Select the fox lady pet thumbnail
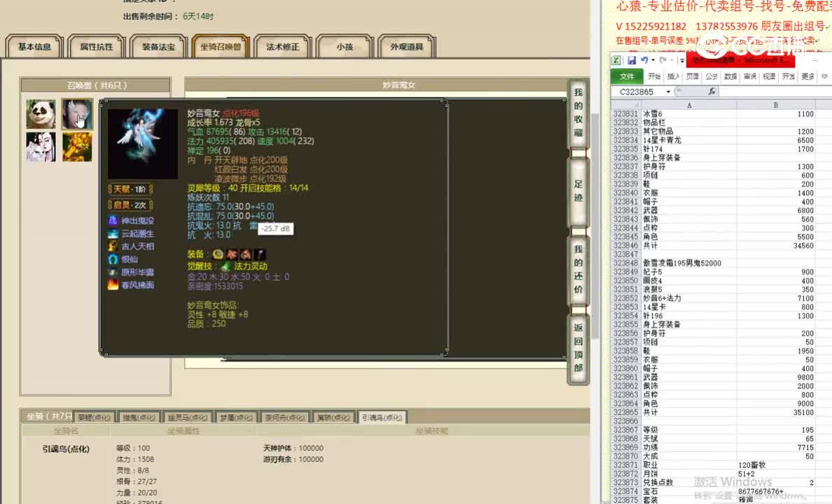Screen dimensions: 832x504 tap(41, 147)
